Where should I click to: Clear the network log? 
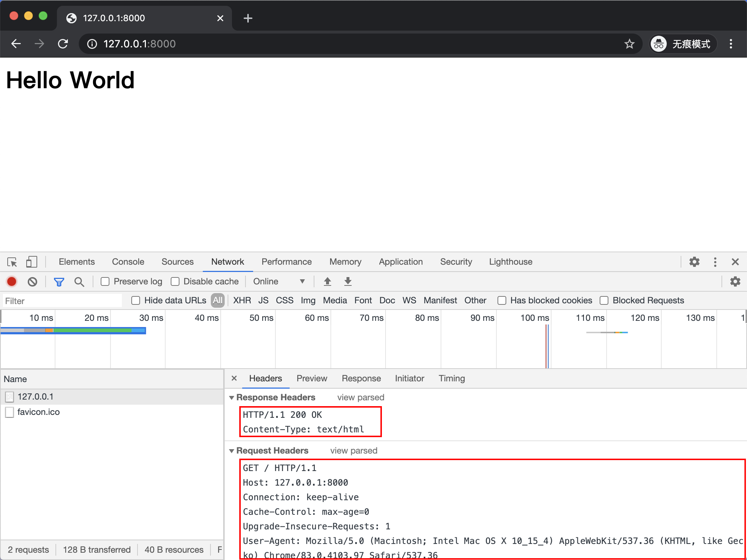pyautogui.click(x=33, y=281)
